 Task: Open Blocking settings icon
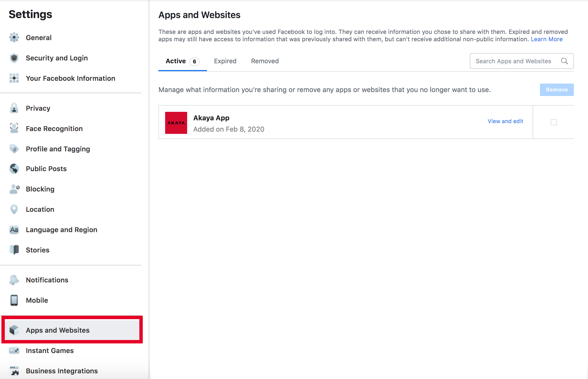(14, 189)
